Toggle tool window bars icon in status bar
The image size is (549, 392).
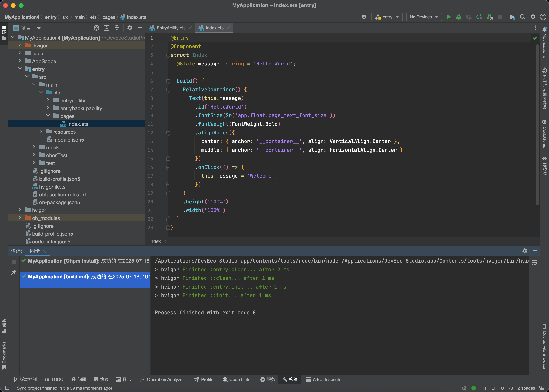click(7, 388)
